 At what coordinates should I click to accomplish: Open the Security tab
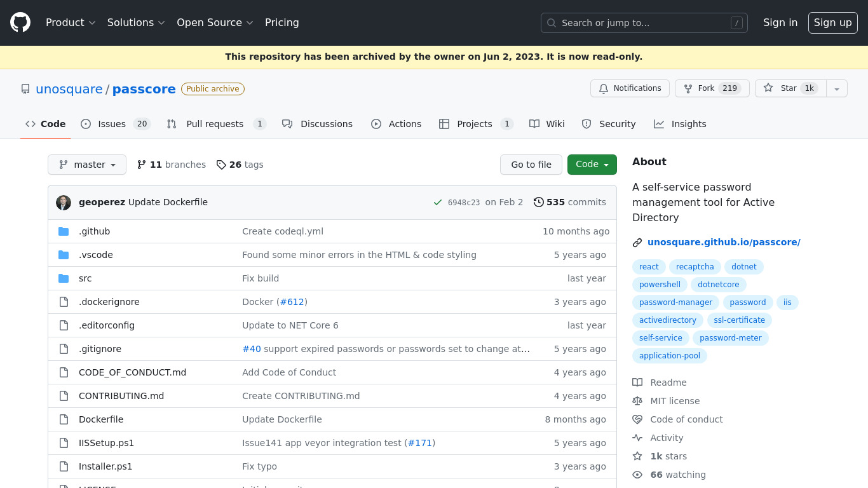click(x=609, y=124)
